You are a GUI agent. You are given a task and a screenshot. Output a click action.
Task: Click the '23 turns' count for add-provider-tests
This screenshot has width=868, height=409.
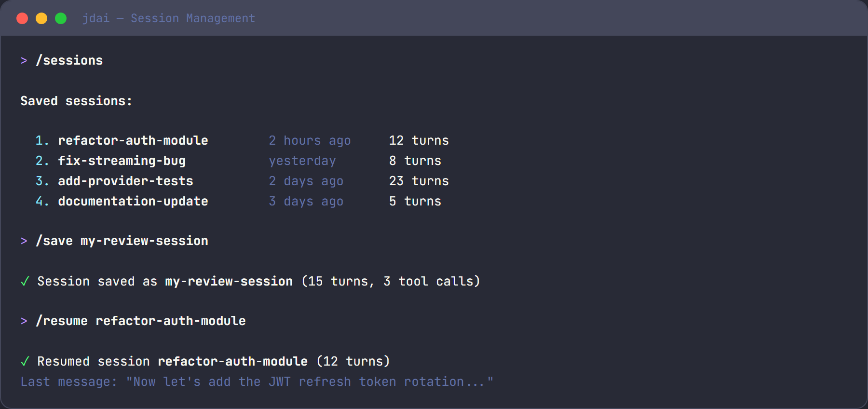pos(419,181)
